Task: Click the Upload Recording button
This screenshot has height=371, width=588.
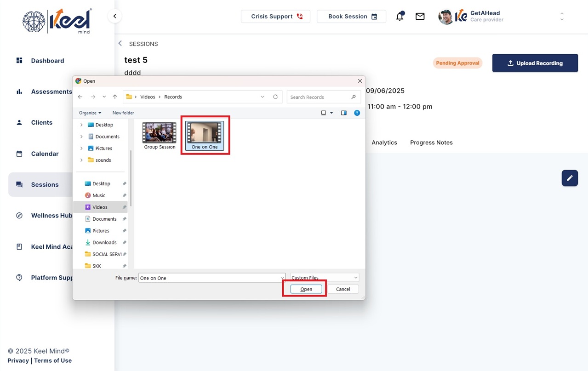Action: click(535, 63)
